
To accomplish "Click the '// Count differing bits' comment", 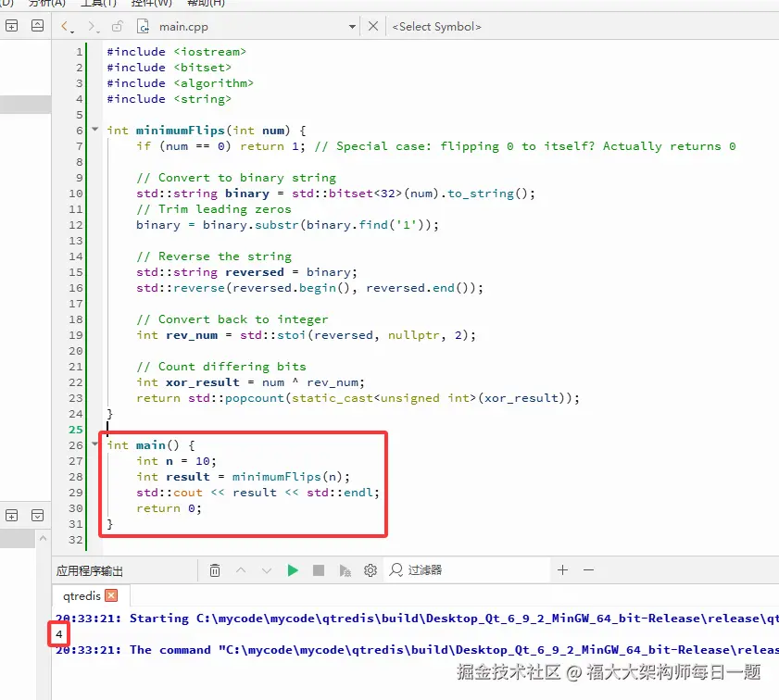I will (221, 367).
